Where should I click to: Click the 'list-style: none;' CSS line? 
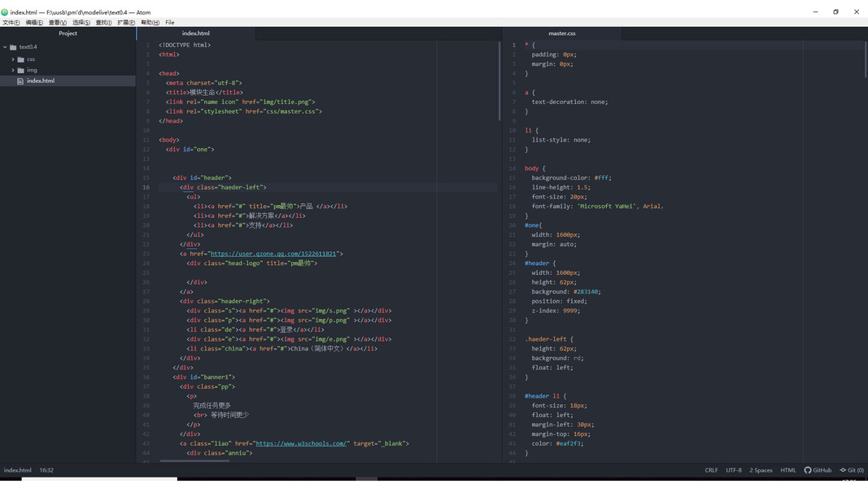pyautogui.click(x=561, y=140)
